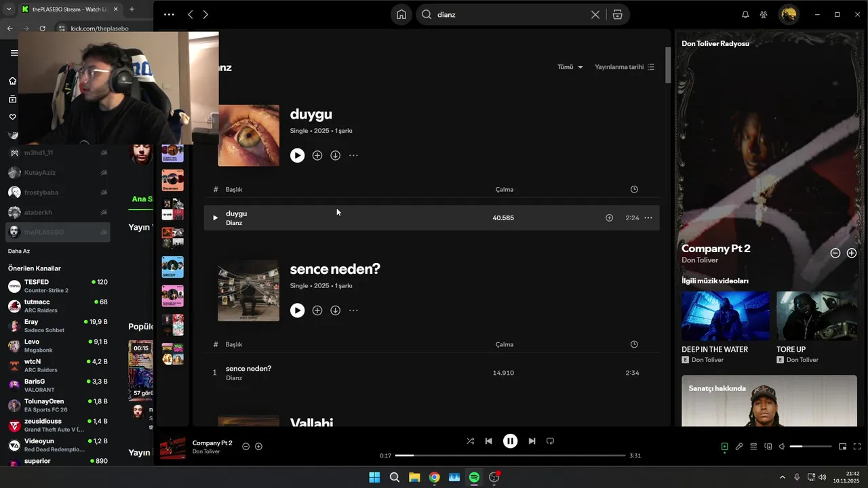Image resolution: width=868 pixels, height=488 pixels.
Task: Add duygu track to liked songs
Action: point(609,218)
